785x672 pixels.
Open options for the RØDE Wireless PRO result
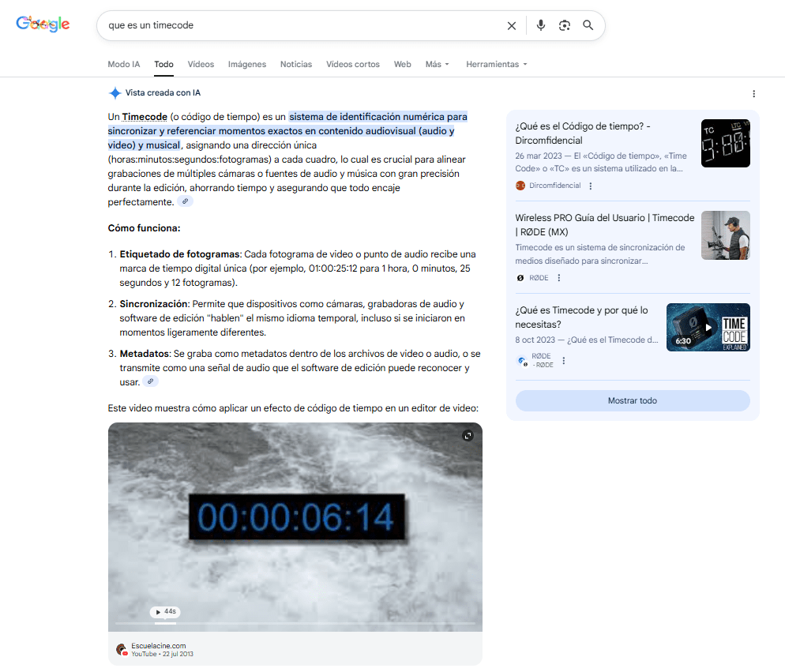(x=558, y=277)
